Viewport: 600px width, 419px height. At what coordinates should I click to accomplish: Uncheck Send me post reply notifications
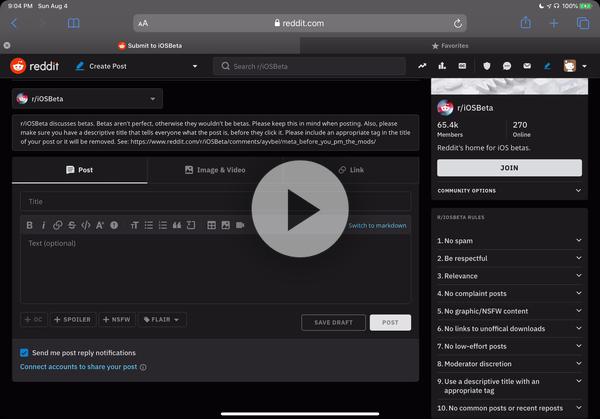pyautogui.click(x=24, y=352)
